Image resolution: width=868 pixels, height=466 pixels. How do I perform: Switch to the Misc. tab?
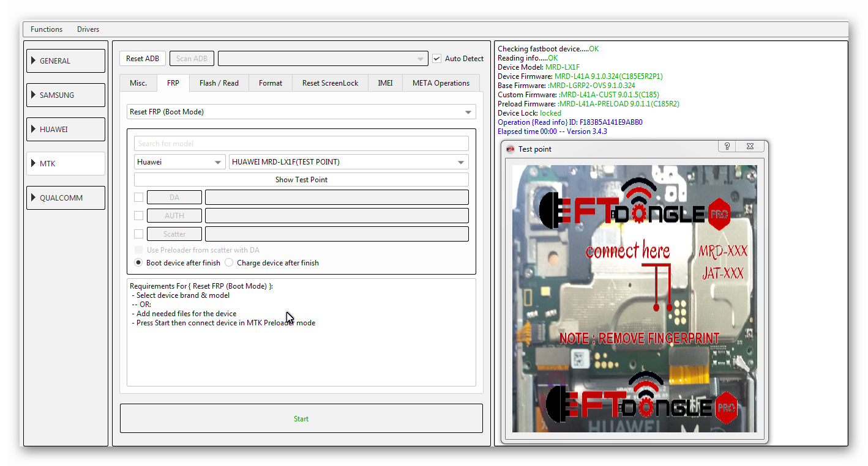(138, 83)
